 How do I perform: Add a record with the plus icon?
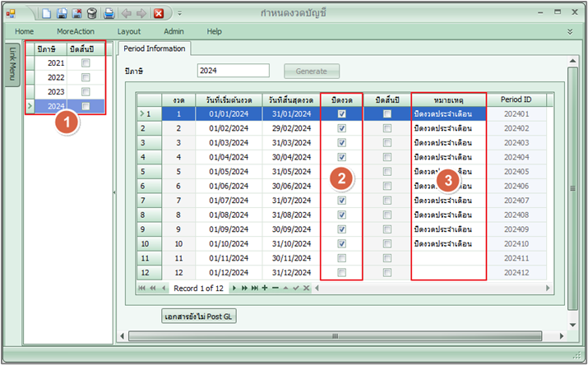coord(264,288)
